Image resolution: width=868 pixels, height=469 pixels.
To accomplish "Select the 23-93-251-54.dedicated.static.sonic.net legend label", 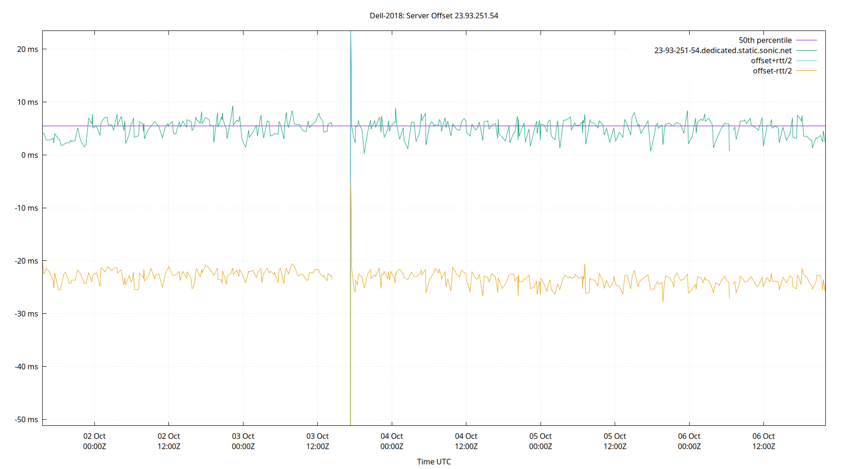I will pyautogui.click(x=723, y=51).
